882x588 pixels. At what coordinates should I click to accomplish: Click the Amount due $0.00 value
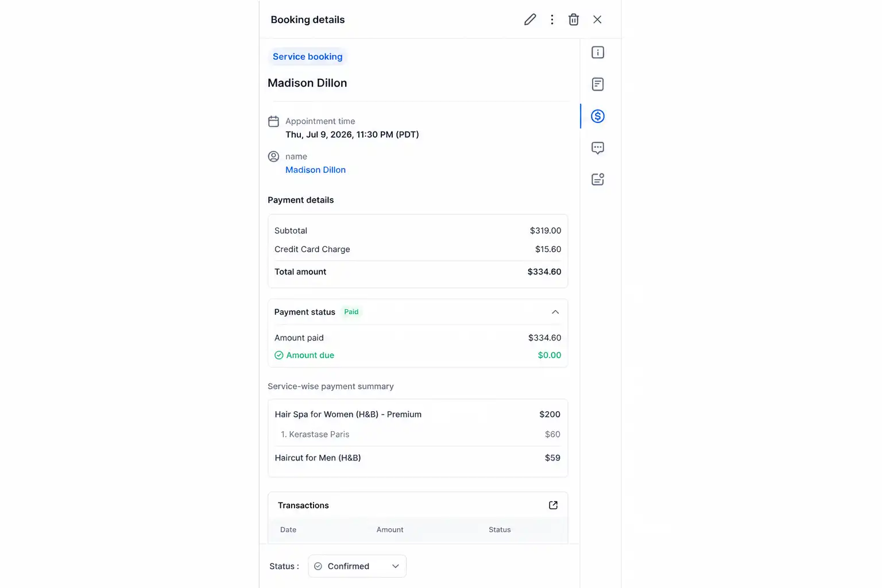coord(550,355)
